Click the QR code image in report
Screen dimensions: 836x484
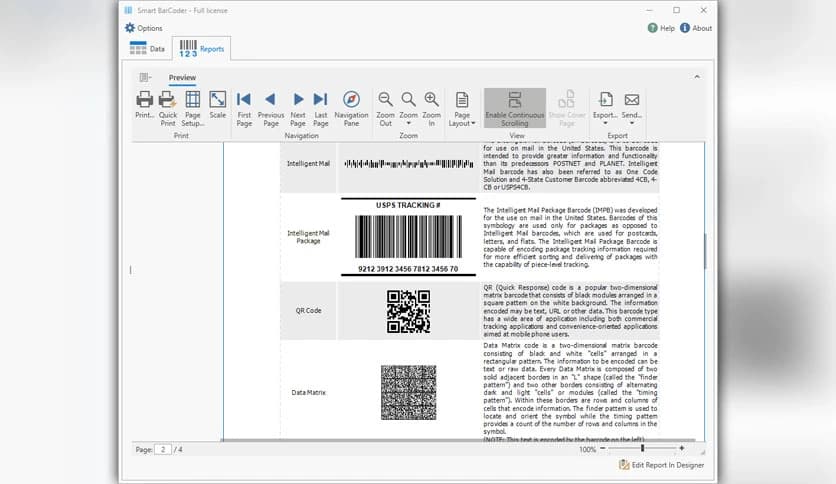click(408, 311)
